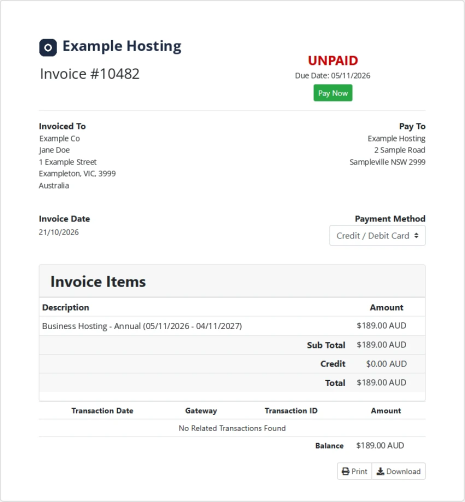Click the Gateway column header
Image resolution: width=465 pixels, height=502 pixels.
tap(201, 411)
